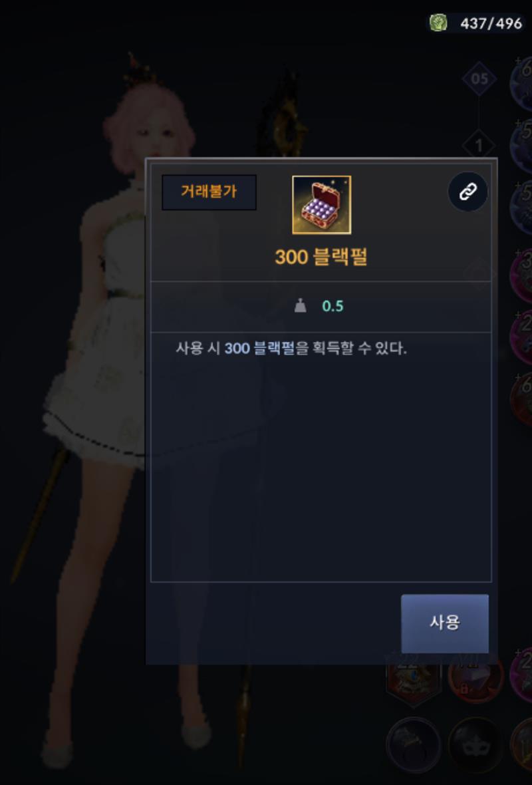
Task: Open the red +6 equipment slot
Action: (x=521, y=398)
